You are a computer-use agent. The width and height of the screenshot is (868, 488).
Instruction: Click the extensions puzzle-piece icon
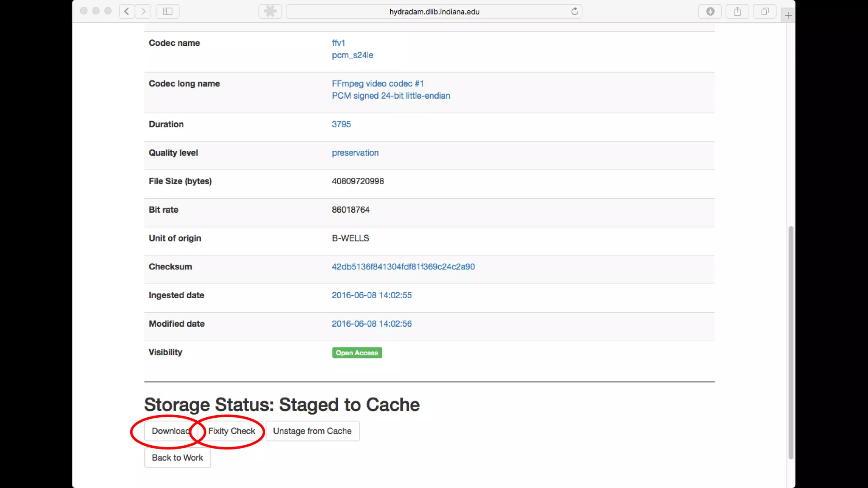tap(270, 11)
